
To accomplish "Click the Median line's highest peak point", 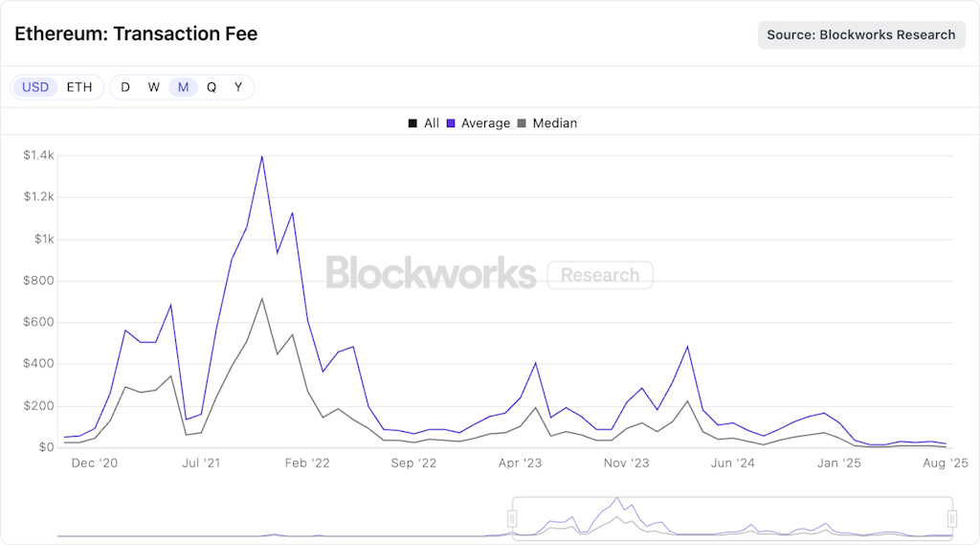I will (262, 299).
